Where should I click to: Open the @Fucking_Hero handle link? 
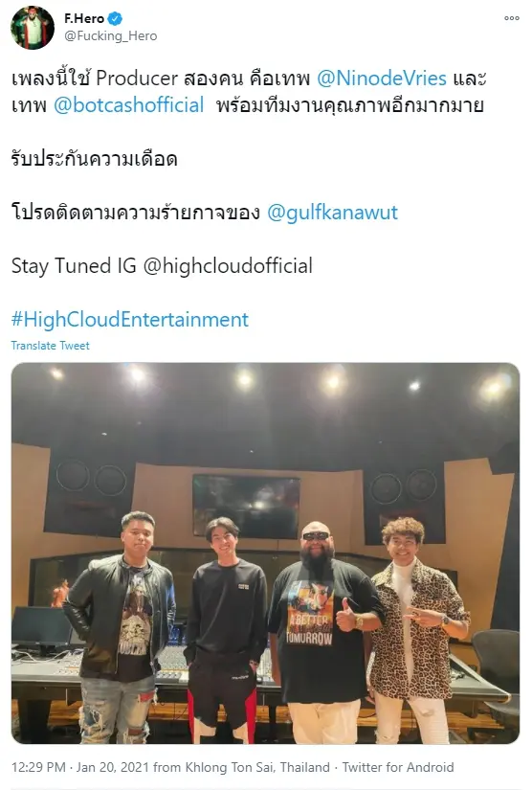coord(111,36)
